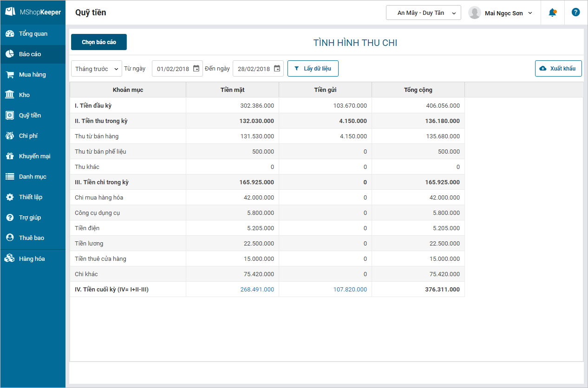The height and width of the screenshot is (388, 588).
Task: Open the Mua hàng menu
Action: click(x=33, y=75)
